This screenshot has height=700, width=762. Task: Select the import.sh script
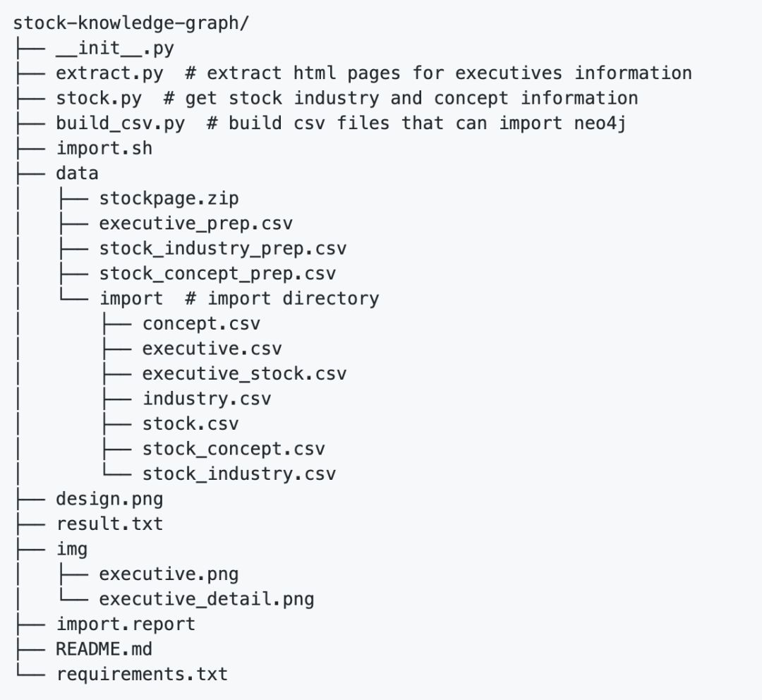pos(104,149)
